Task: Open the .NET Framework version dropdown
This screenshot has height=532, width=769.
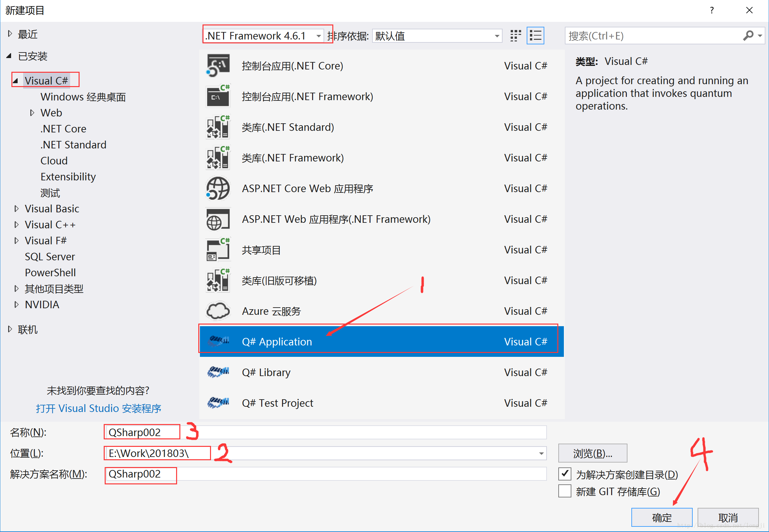Action: [319, 36]
